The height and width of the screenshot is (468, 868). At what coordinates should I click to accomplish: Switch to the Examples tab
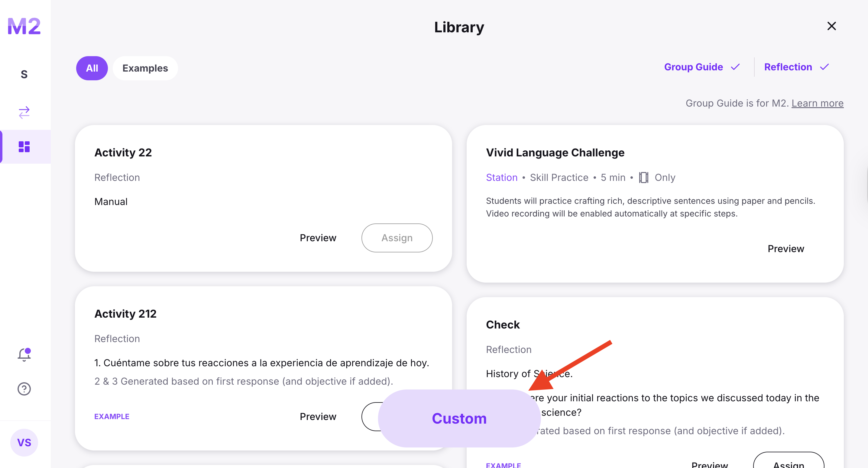[x=145, y=68]
